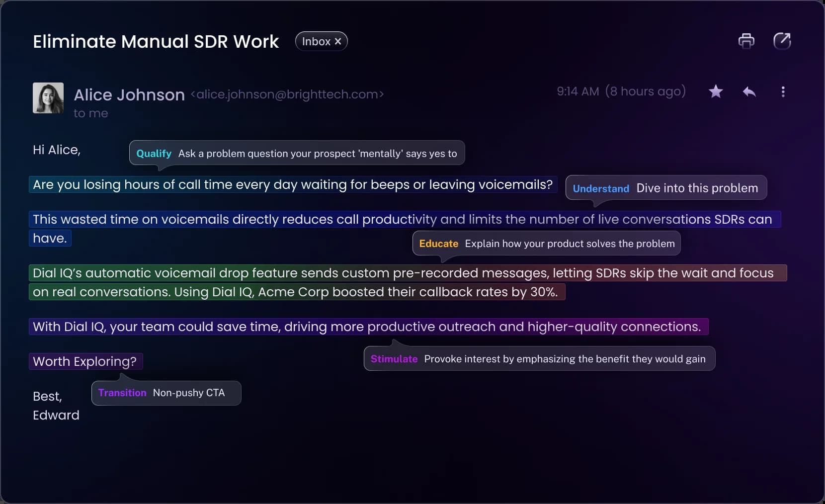The height and width of the screenshot is (504, 825).
Task: Click the "Best," sign-off
Action: 48,396
